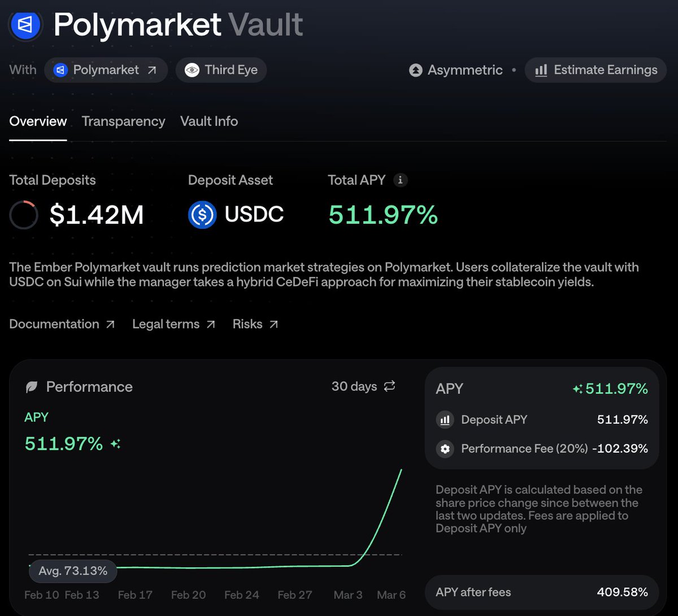Switch to the Vault Info tab

(x=209, y=122)
